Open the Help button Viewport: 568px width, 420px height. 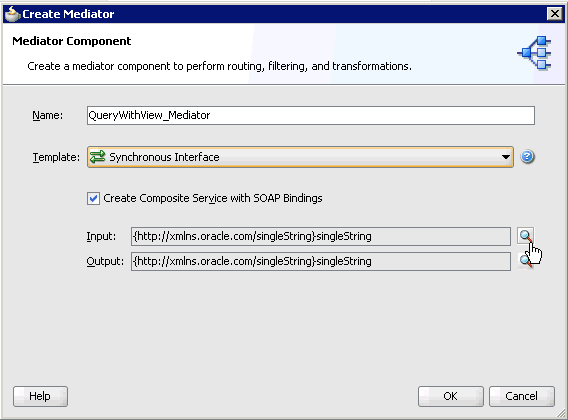pyautogui.click(x=40, y=396)
